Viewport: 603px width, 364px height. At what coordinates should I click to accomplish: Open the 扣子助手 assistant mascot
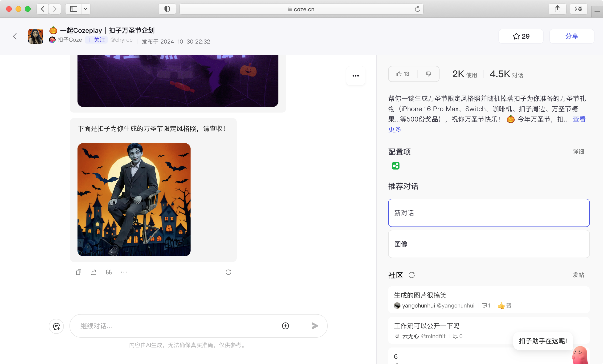pos(580,355)
